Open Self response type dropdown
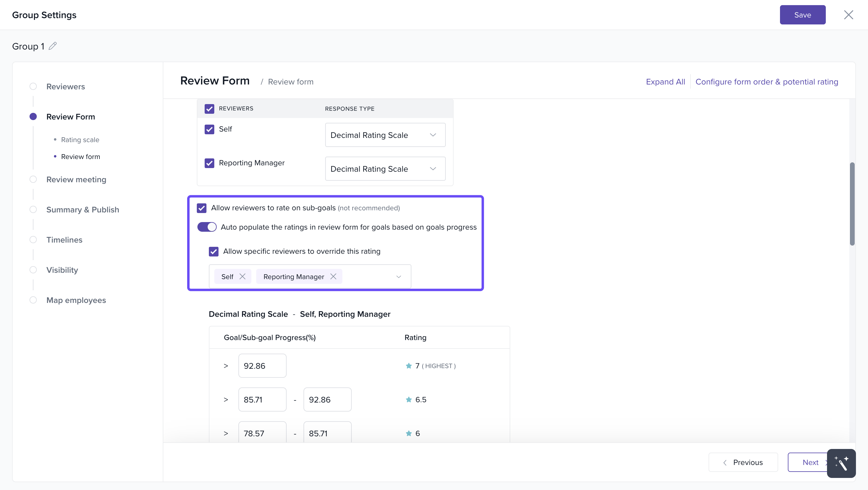The image size is (868, 490). click(385, 135)
